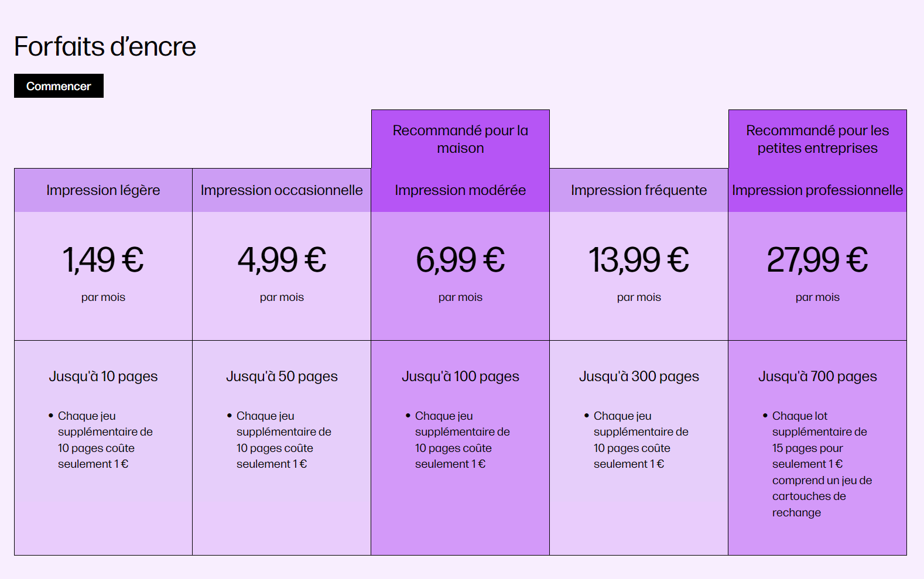Click the Commencer button
Viewport: 924px width, 579px height.
point(58,85)
